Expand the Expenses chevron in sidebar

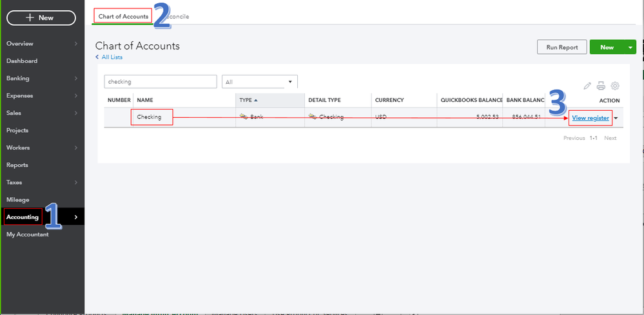76,95
